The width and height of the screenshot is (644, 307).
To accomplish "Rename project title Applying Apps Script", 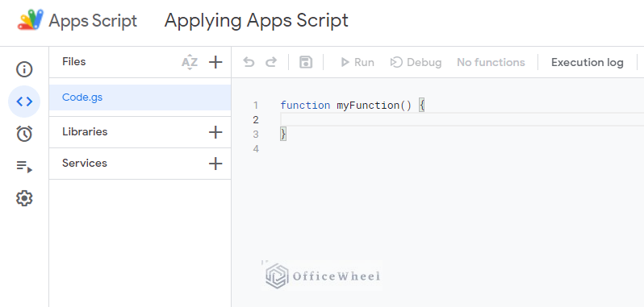I will pos(257,20).
